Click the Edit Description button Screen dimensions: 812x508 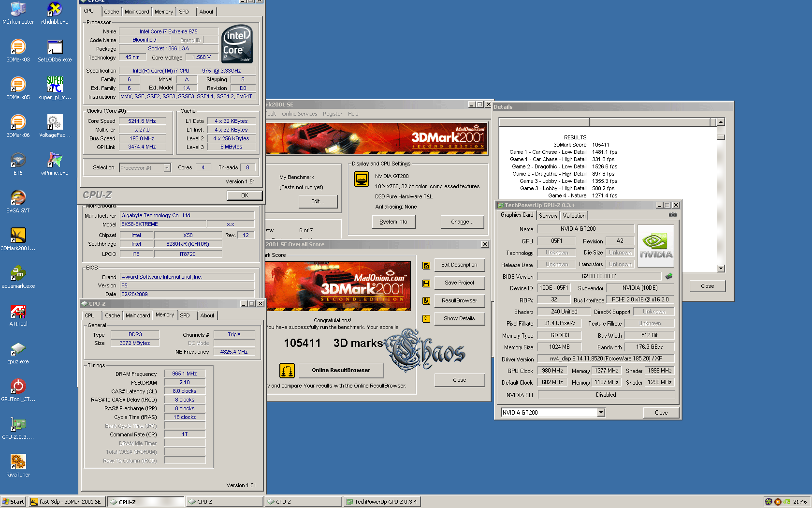pyautogui.click(x=459, y=265)
